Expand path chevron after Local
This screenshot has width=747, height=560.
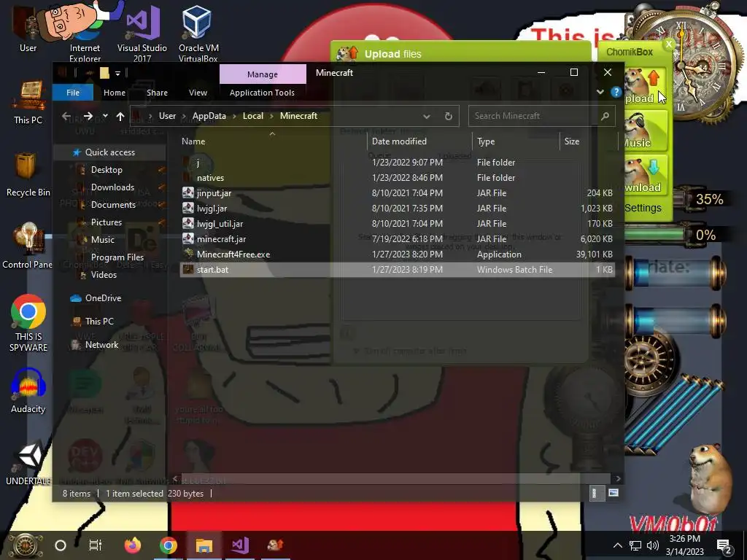tap(271, 116)
